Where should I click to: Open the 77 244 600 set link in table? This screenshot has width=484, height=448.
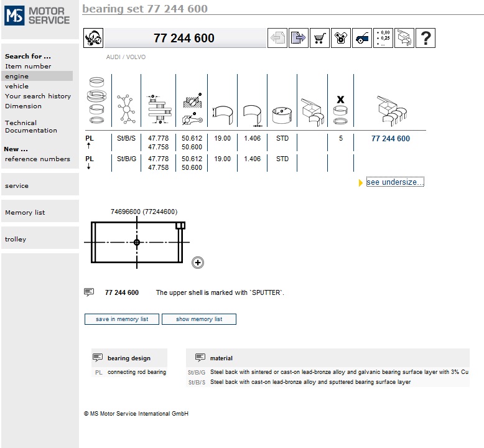(390, 139)
